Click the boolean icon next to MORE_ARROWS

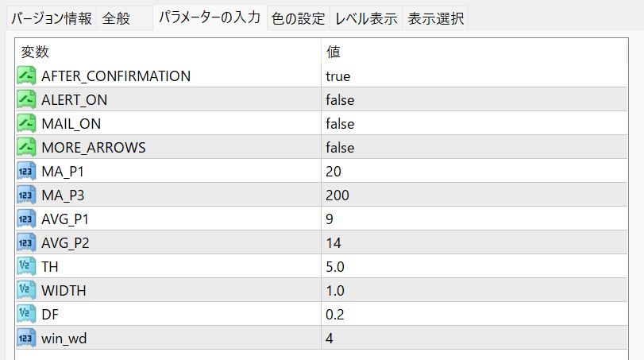(x=27, y=148)
